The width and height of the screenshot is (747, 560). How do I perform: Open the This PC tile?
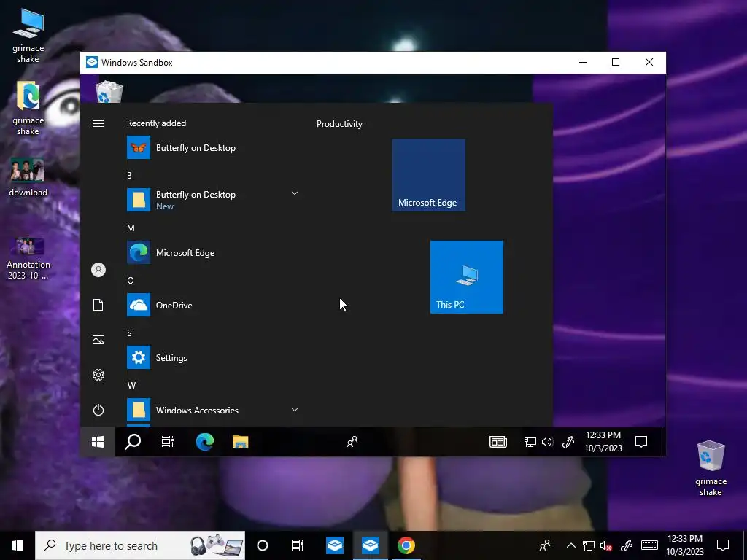point(466,277)
